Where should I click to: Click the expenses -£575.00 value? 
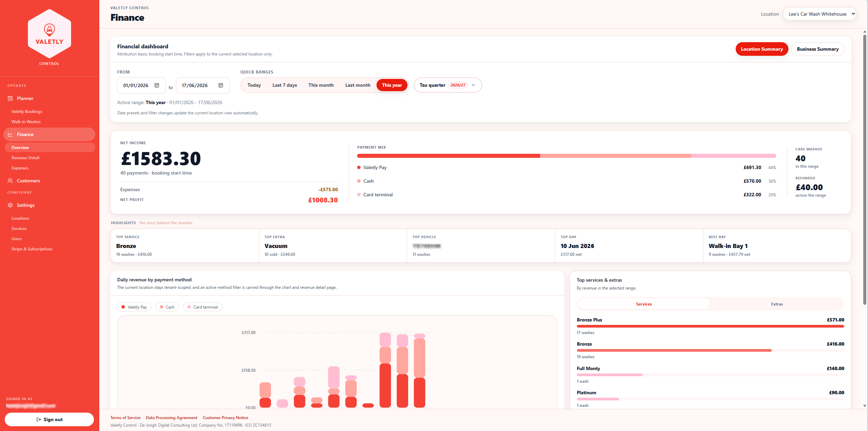[x=328, y=189]
